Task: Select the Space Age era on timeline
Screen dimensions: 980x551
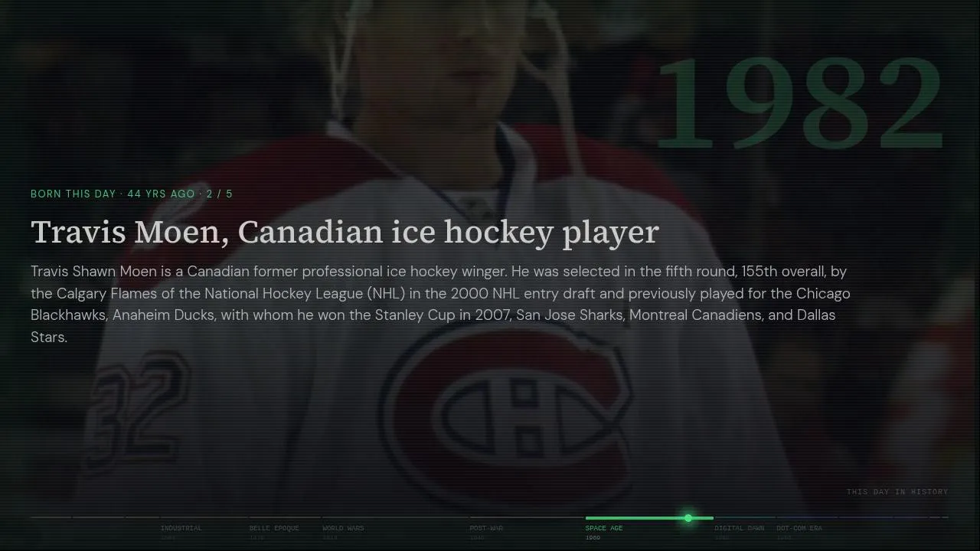Action: [604, 528]
